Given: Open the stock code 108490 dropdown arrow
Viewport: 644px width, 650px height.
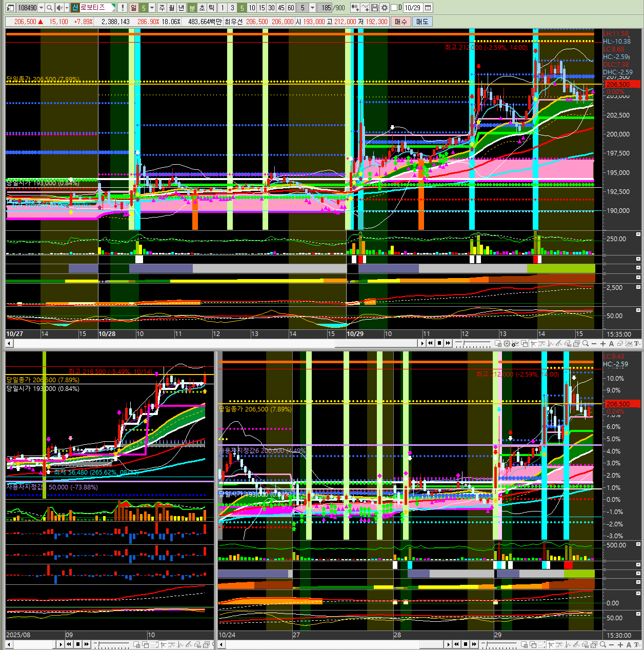Looking at the screenshot, I should pyautogui.click(x=41, y=8).
